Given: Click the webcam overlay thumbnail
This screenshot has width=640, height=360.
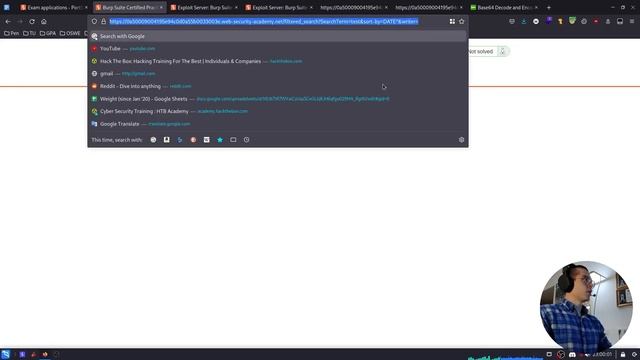Looking at the screenshot, I should click(x=586, y=306).
